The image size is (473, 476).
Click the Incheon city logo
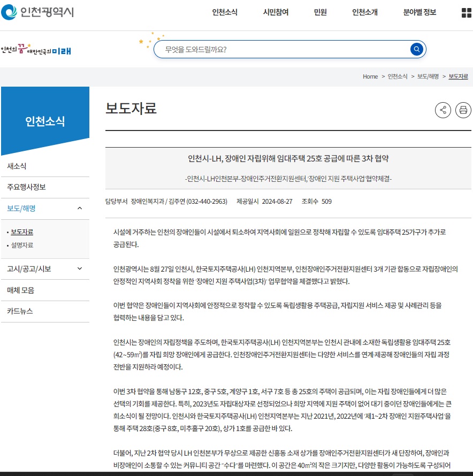(37, 12)
